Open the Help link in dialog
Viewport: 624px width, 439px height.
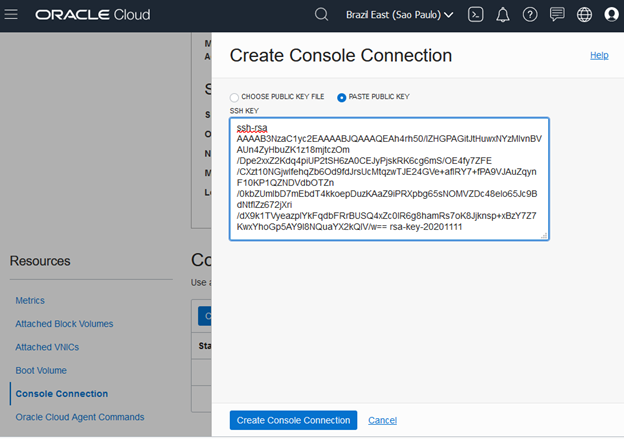pos(599,55)
